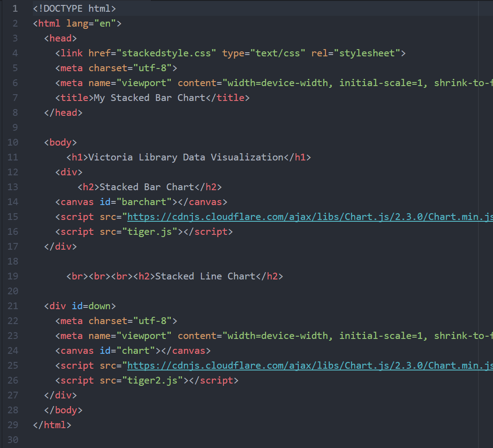Click line number 30 at the file end
The width and height of the screenshot is (493, 448).
pos(13,440)
